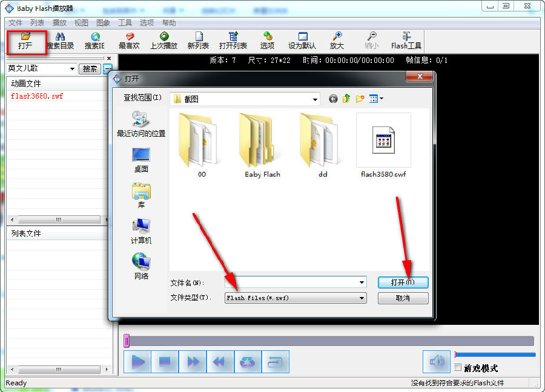Select 桌面 desktop in dialog sidebar
The image size is (545, 392).
click(140, 160)
